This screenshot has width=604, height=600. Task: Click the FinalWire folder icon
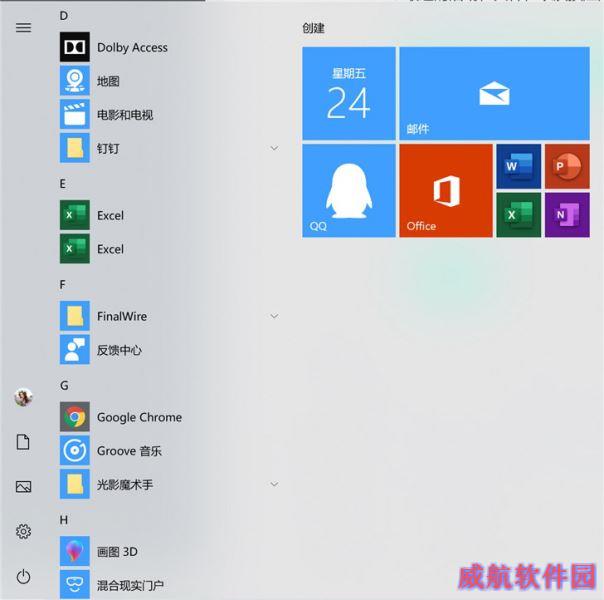tap(75, 316)
